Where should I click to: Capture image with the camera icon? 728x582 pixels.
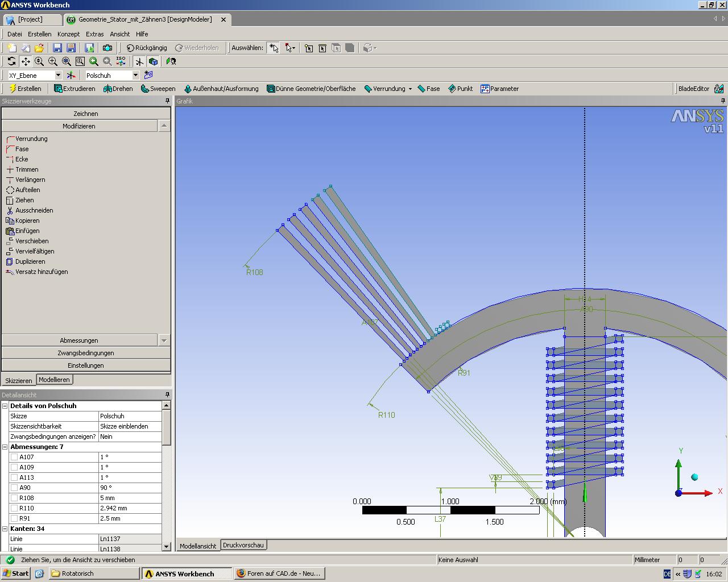coord(107,48)
